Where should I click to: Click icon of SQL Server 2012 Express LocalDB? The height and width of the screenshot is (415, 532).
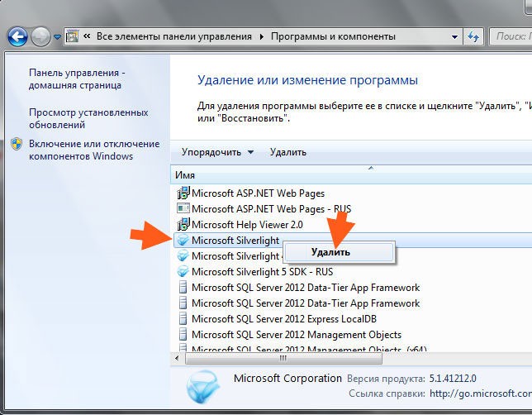click(183, 318)
